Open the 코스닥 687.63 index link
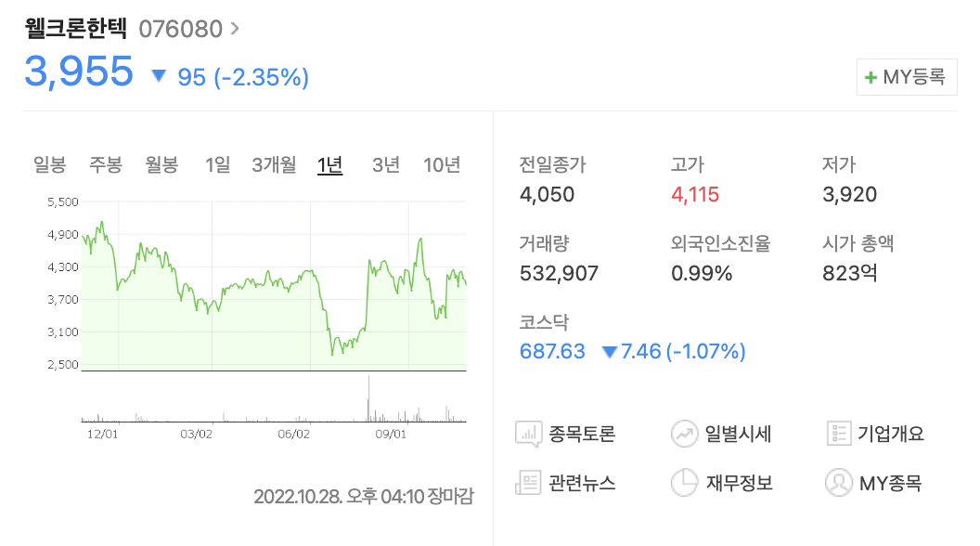This screenshot has height=546, width=980. (552, 351)
